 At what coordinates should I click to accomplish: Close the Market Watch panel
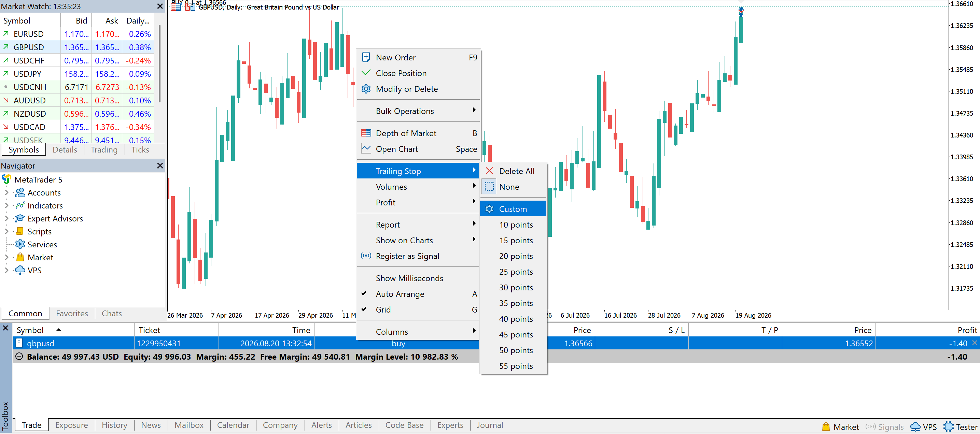tap(160, 6)
